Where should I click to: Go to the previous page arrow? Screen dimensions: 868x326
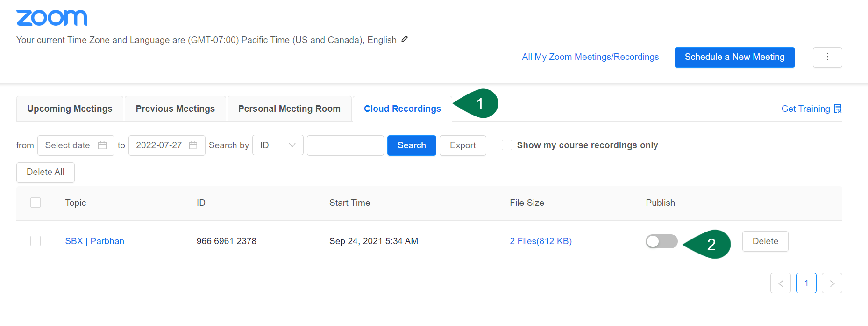pyautogui.click(x=780, y=283)
